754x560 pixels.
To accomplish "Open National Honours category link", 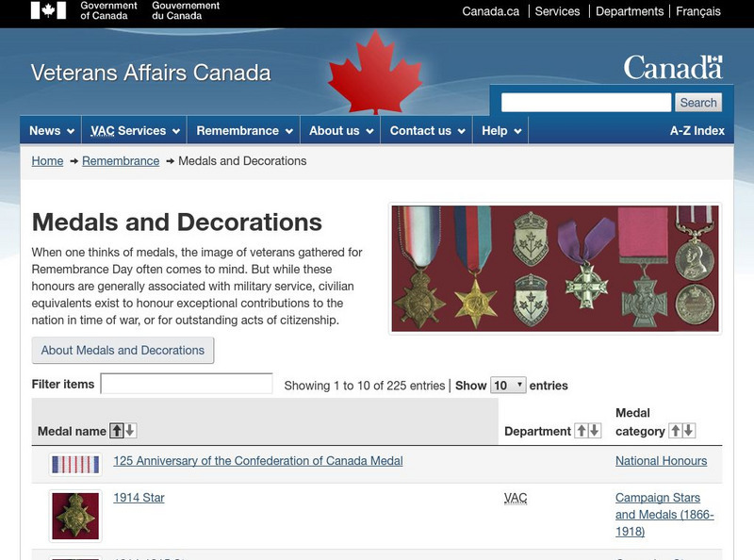I will click(662, 460).
